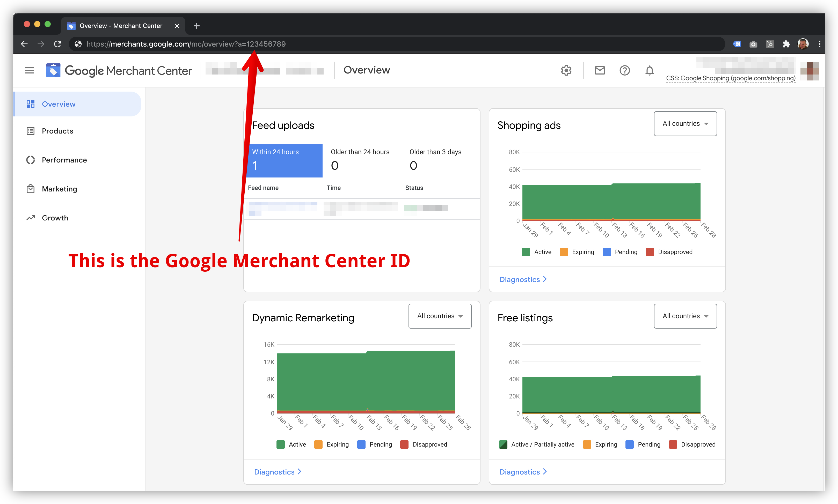Go back with the browser back arrow
Screen dimensions: 838x504
coord(24,44)
